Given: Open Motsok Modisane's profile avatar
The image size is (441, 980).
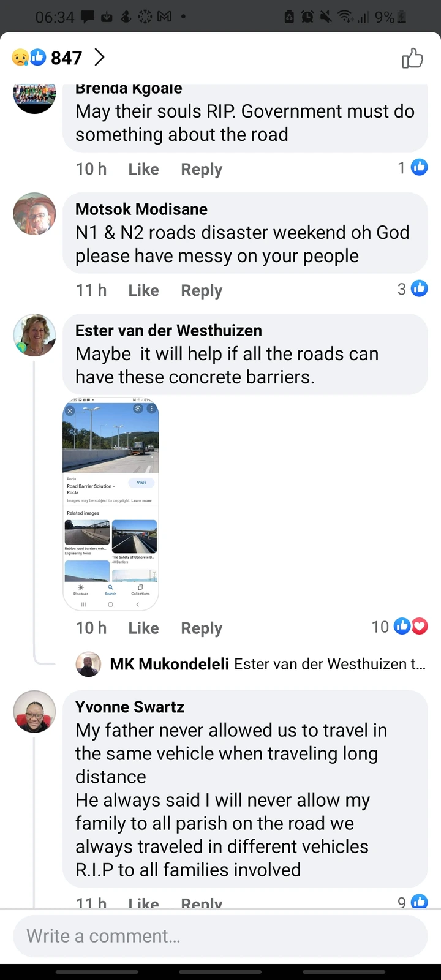Looking at the screenshot, I should point(34,214).
